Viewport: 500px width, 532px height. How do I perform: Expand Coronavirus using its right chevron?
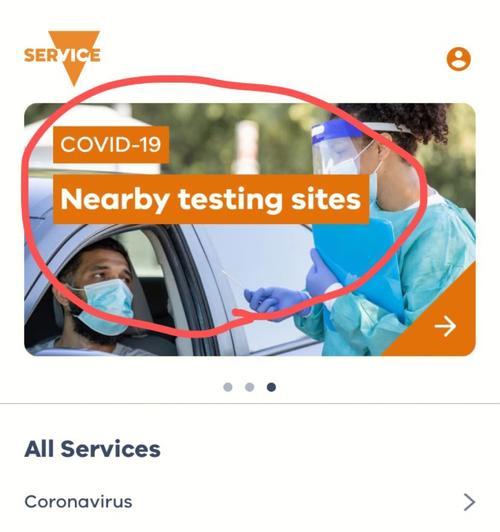point(469,502)
